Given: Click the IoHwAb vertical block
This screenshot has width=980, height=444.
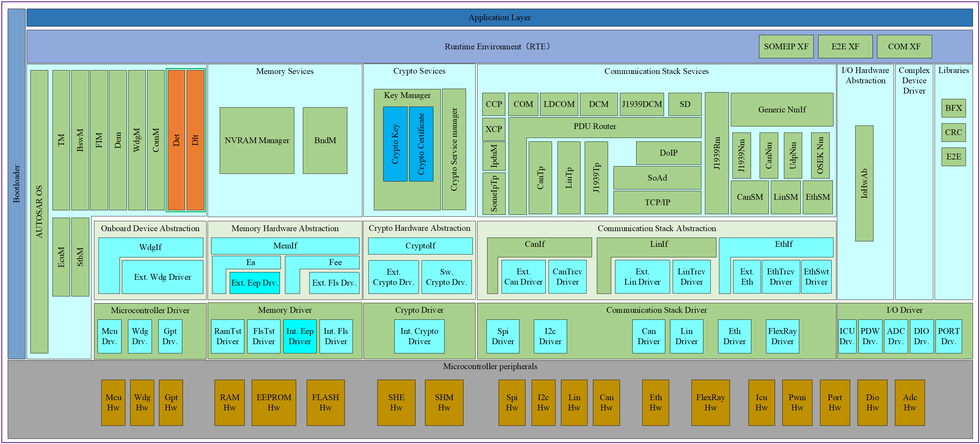Looking at the screenshot, I should 864,183.
